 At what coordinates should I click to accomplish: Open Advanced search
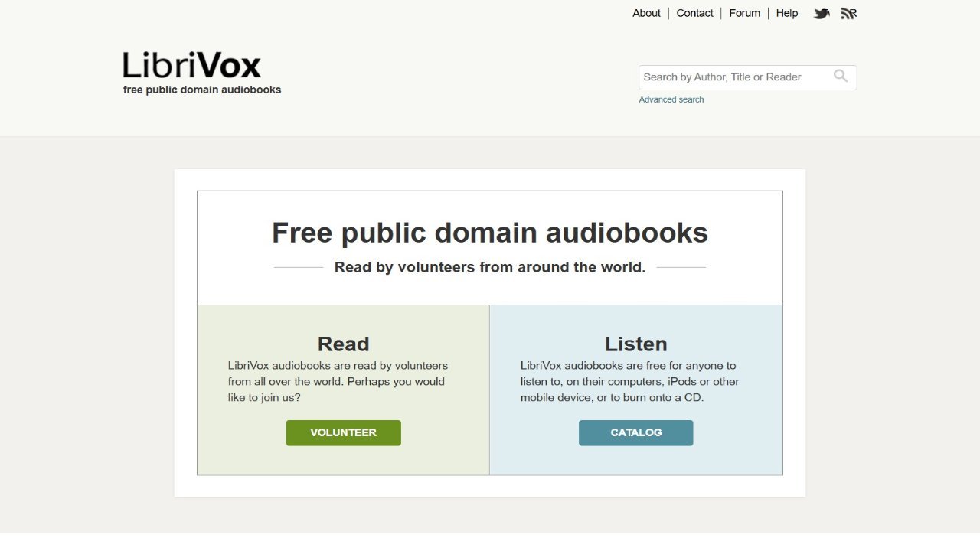click(671, 99)
